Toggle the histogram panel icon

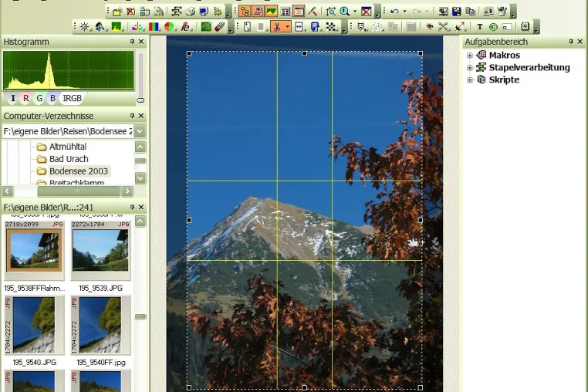pyautogui.click(x=272, y=12)
